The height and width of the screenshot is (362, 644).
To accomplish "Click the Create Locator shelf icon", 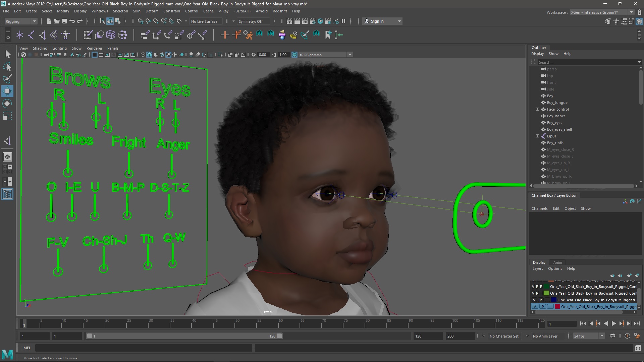I will tap(20, 35).
